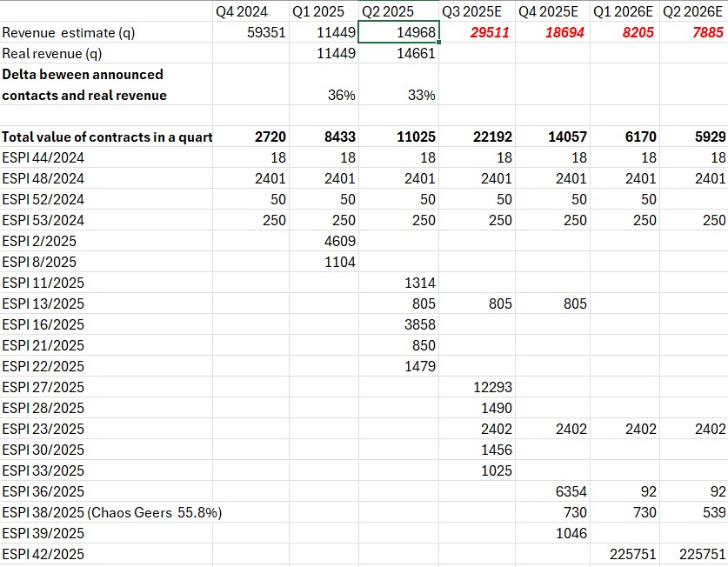Select the 'Revenue estimate (q)' row label
This screenshot has width=728, height=567.
coord(70,33)
